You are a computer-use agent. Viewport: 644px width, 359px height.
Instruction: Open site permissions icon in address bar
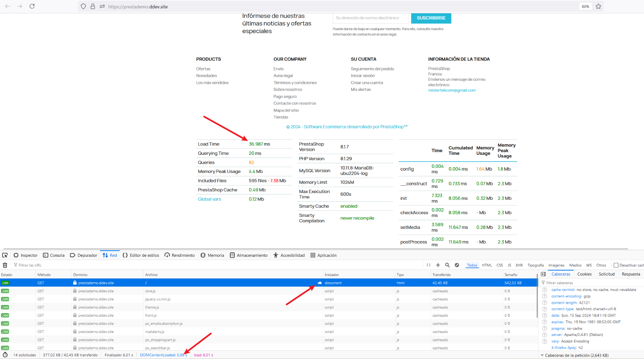tap(102, 6)
